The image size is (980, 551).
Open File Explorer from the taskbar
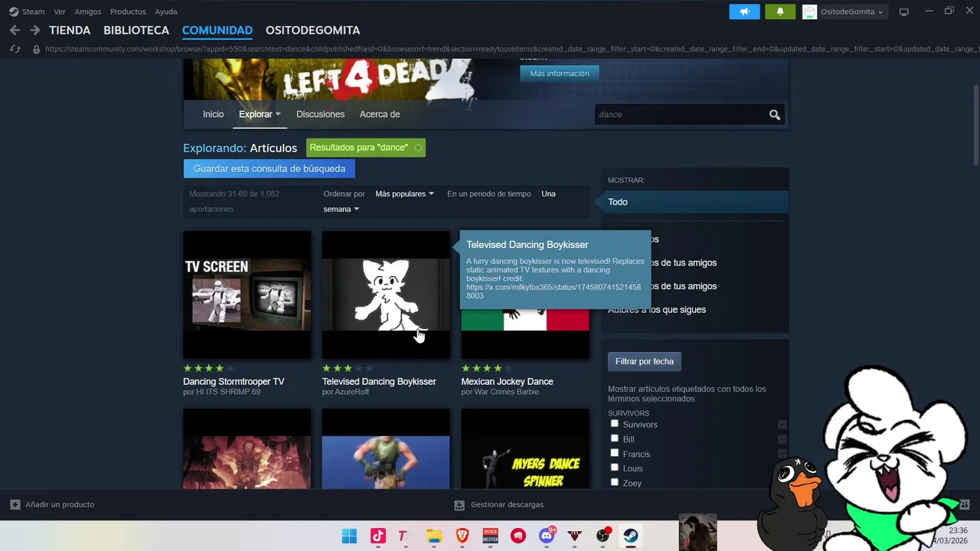pos(434,536)
